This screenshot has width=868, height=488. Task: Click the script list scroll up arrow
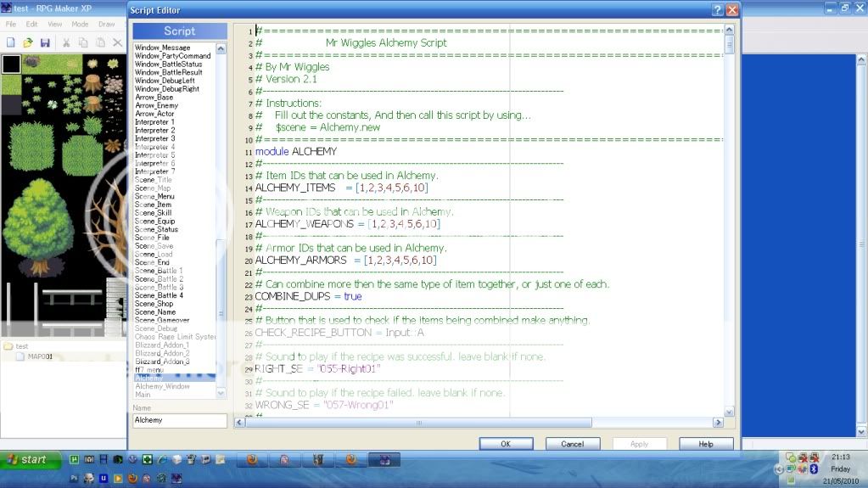pyautogui.click(x=221, y=49)
